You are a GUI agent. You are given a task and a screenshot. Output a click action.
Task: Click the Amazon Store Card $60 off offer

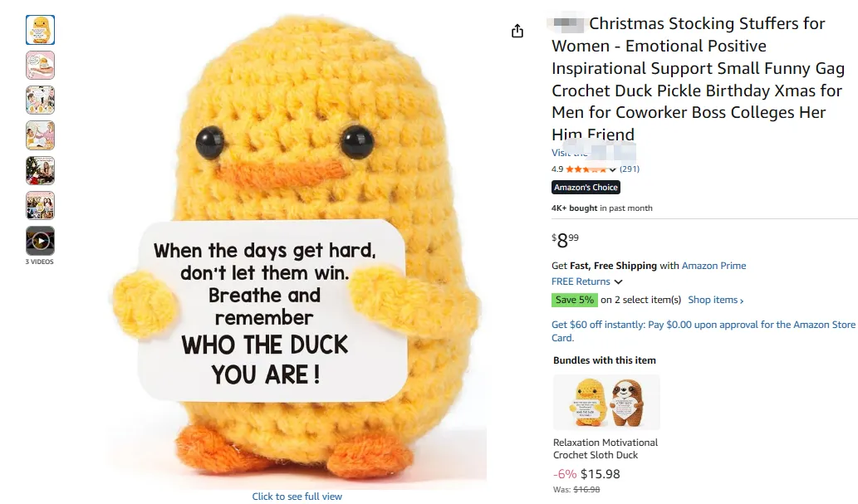click(x=704, y=331)
